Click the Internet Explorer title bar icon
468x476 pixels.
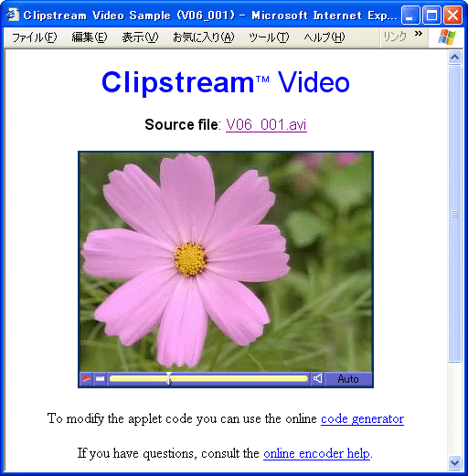(13, 15)
